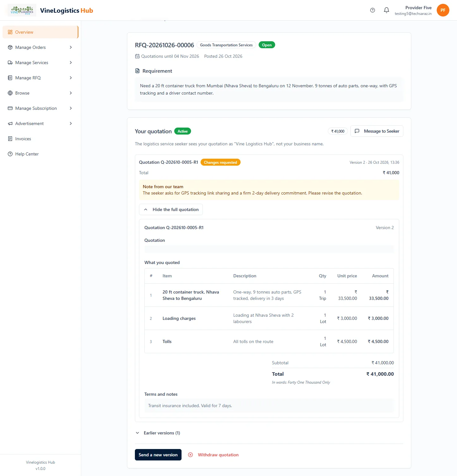Open Help Center in the sidebar

(x=40, y=154)
